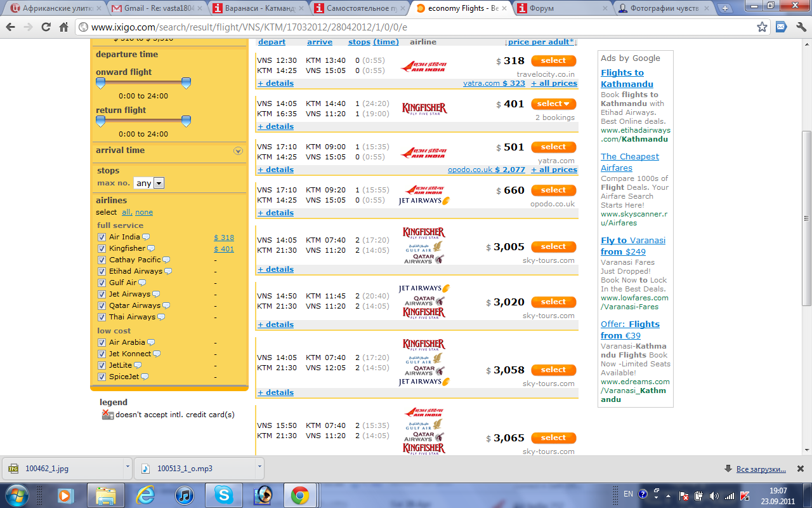Click comment bubble icon beside Kingfisher airline
The width and height of the screenshot is (812, 508).
click(151, 248)
